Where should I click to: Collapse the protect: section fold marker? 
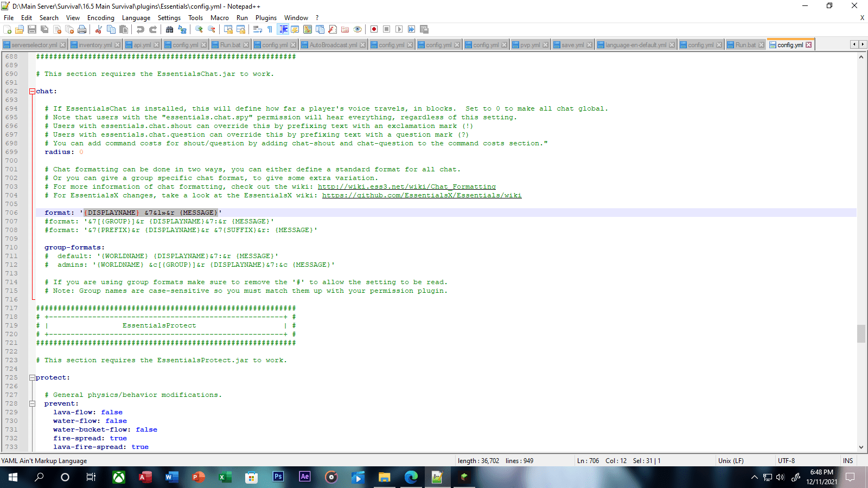click(32, 377)
